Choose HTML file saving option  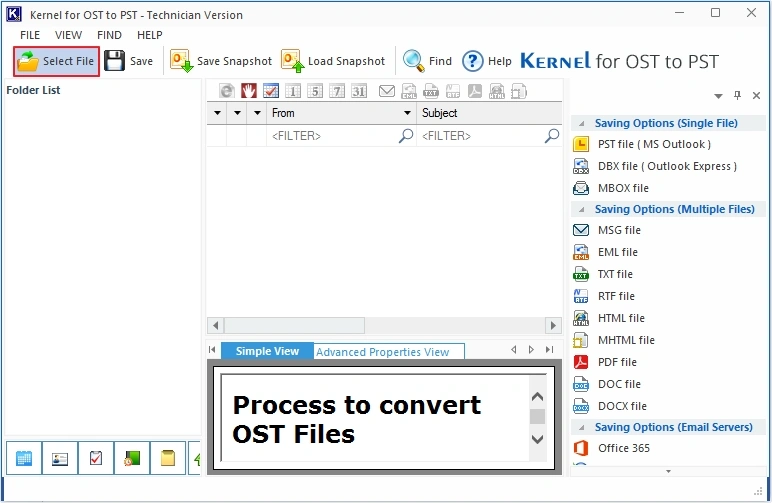(609, 318)
